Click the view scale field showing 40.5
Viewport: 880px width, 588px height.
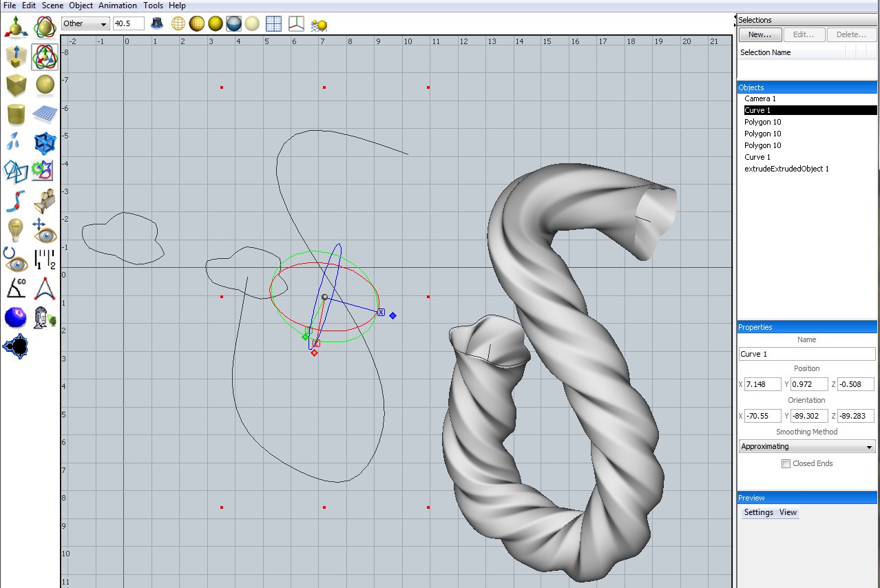point(129,23)
